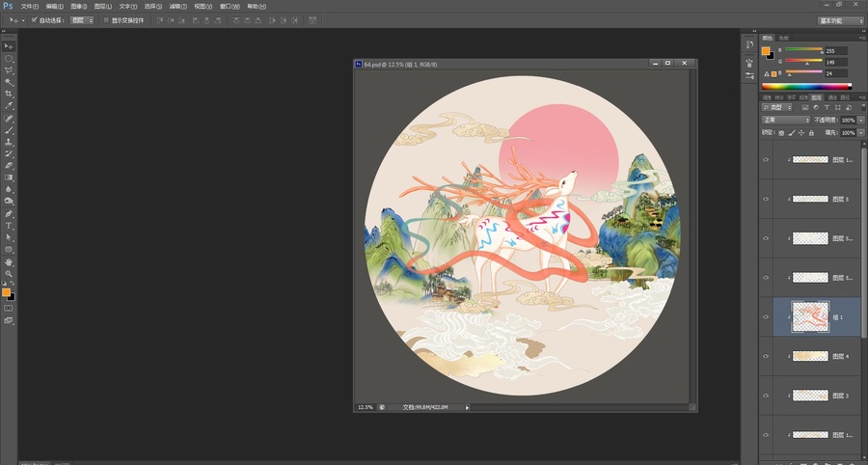Toggle the 自动选择 checkbox
Viewport: 868px width, 465px height.
tap(35, 20)
